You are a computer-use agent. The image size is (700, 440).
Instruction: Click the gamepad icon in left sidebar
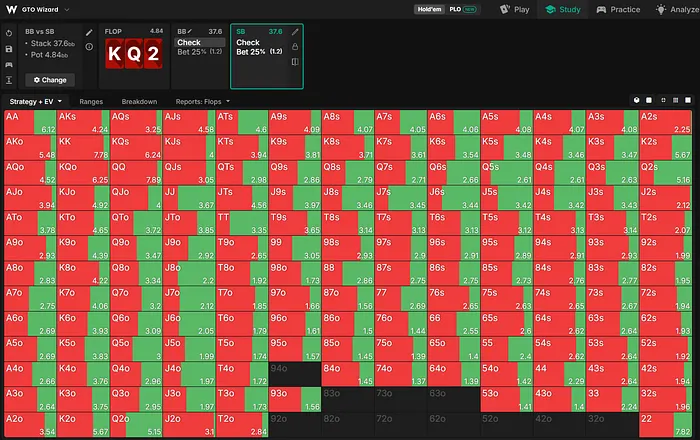point(9,65)
